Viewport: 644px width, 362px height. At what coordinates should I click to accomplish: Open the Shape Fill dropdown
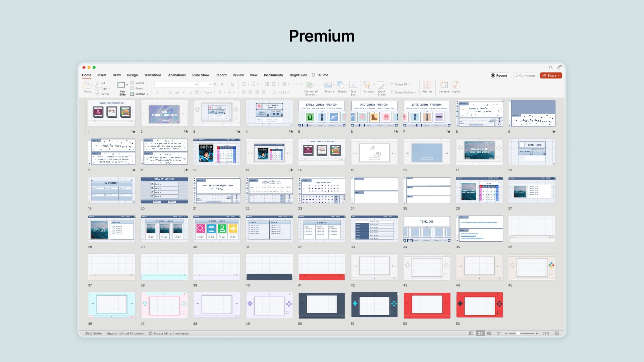(402, 84)
